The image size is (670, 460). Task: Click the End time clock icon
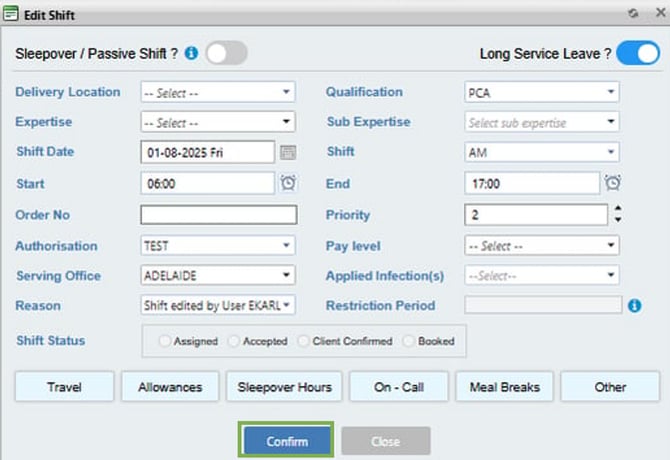pyautogui.click(x=613, y=183)
